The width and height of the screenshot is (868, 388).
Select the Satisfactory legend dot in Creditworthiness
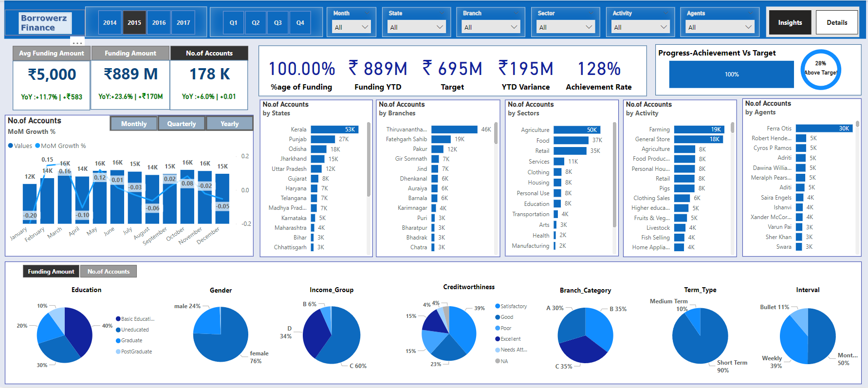[498, 306]
